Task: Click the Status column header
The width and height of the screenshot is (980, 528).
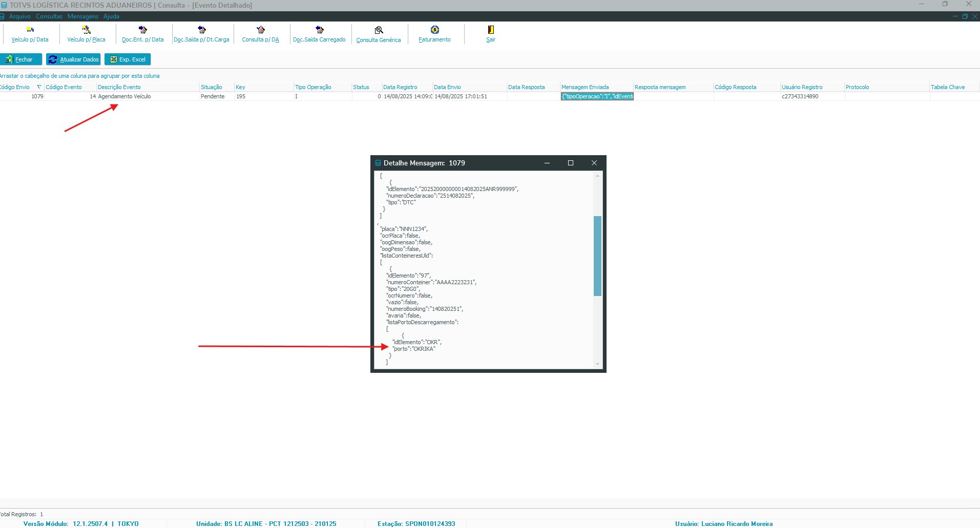Action: pyautogui.click(x=367, y=87)
